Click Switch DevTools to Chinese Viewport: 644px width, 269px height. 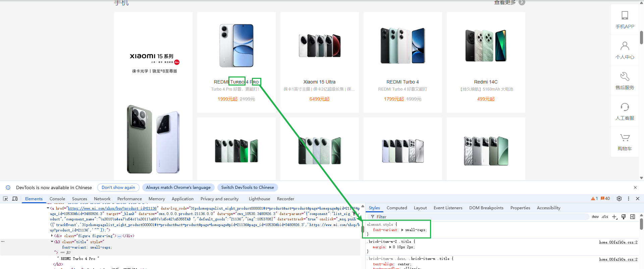click(x=248, y=187)
